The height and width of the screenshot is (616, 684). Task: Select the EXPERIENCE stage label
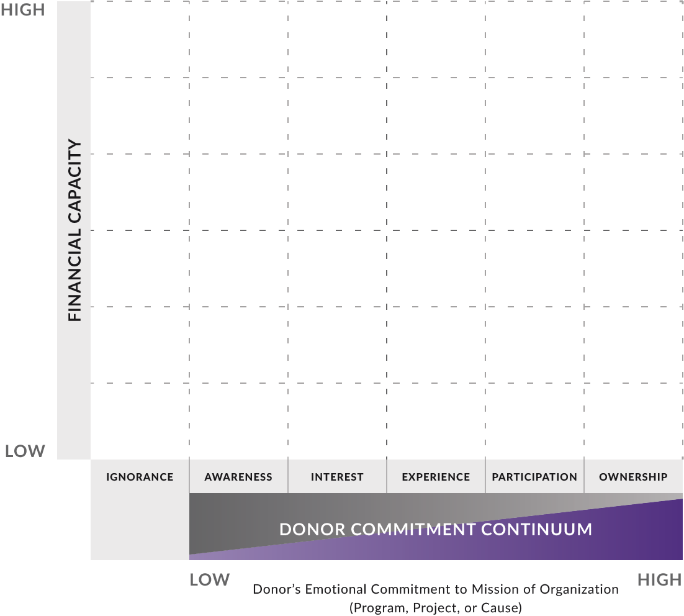pyautogui.click(x=436, y=477)
